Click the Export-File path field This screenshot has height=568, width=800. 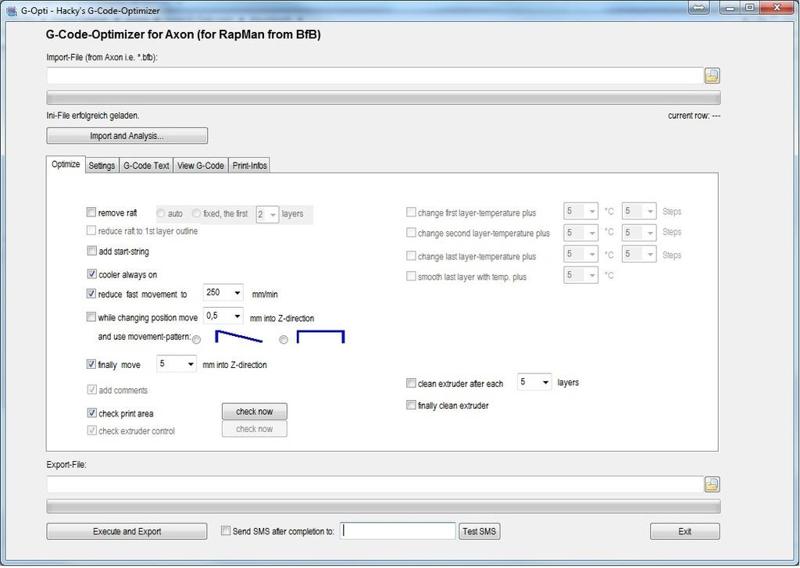tap(375, 484)
